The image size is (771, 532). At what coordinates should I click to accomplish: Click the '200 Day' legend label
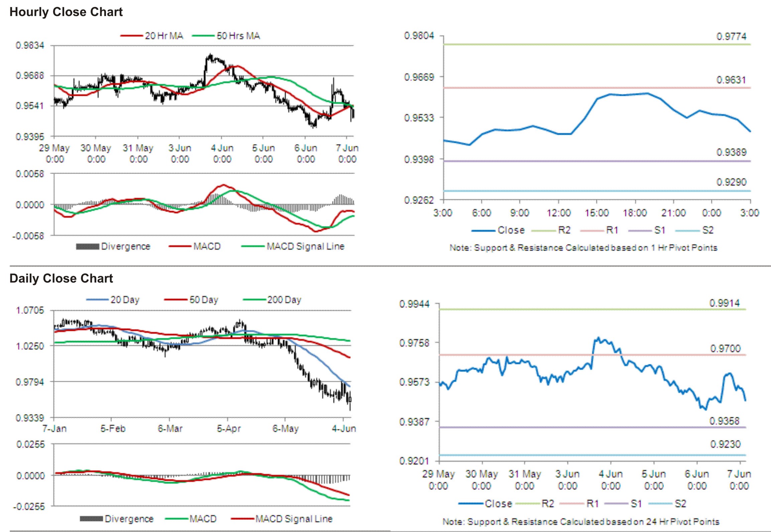click(284, 300)
